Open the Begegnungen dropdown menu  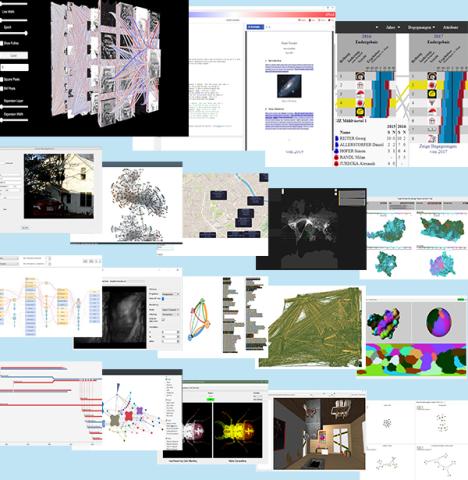(x=421, y=27)
